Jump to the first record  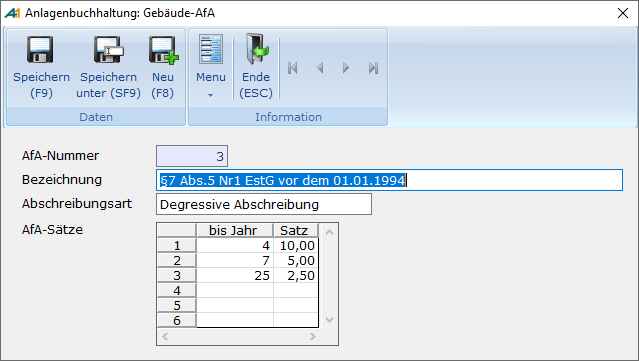pos(292,68)
